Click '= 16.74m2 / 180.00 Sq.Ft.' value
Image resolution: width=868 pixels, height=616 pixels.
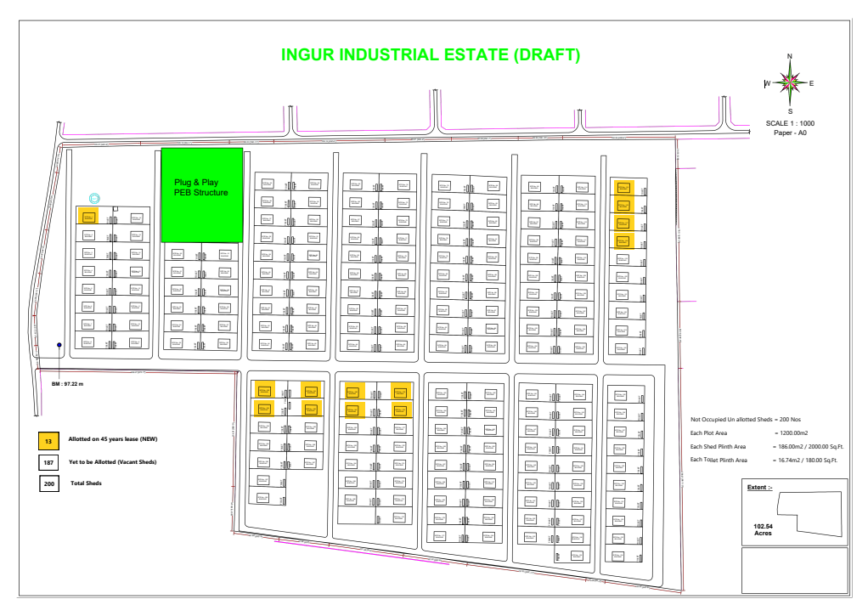pyautogui.click(x=805, y=461)
